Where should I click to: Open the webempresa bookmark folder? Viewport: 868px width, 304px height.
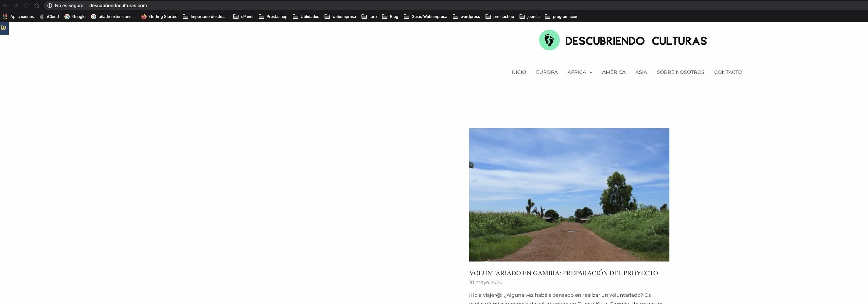pyautogui.click(x=340, y=16)
